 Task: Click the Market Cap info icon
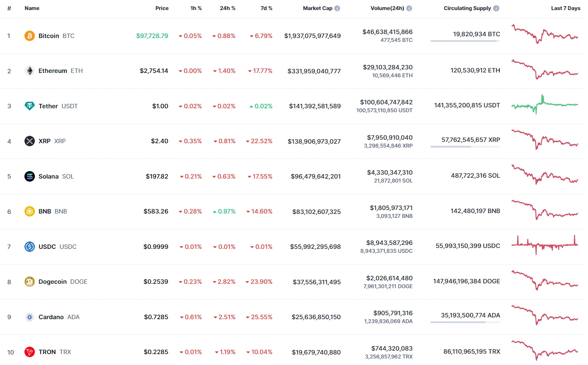point(337,8)
